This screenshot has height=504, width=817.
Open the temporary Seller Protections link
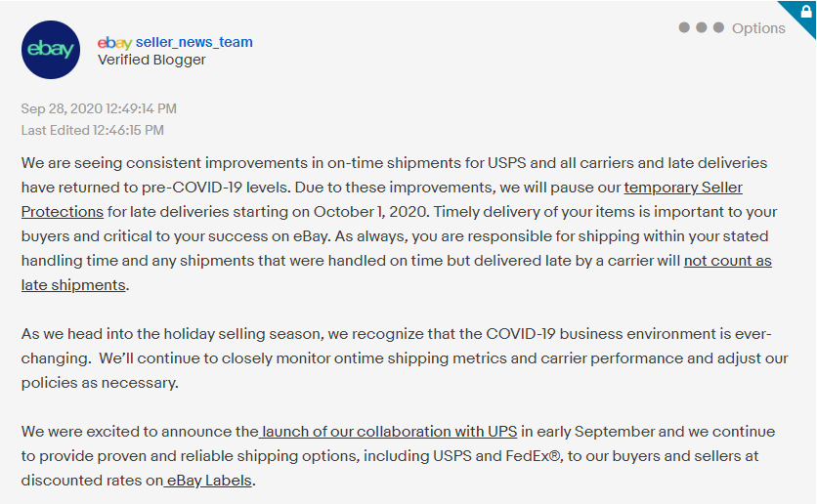tap(683, 187)
